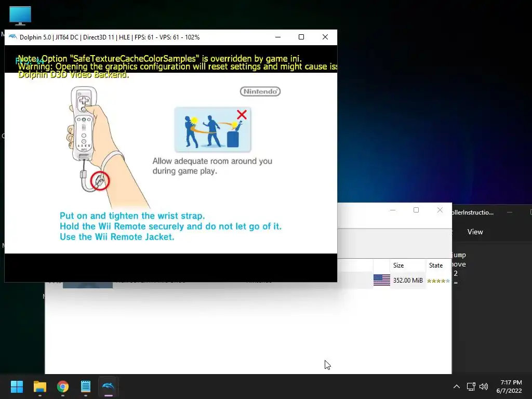532x399 pixels.
Task: Click the text 'Use the Wii Remote Jacket.'
Action: (x=117, y=237)
